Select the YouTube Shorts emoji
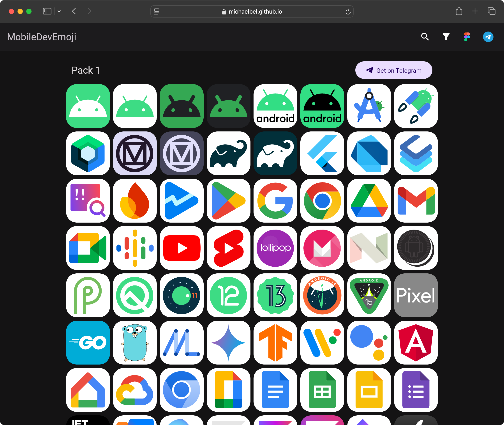504x425 pixels. click(229, 248)
